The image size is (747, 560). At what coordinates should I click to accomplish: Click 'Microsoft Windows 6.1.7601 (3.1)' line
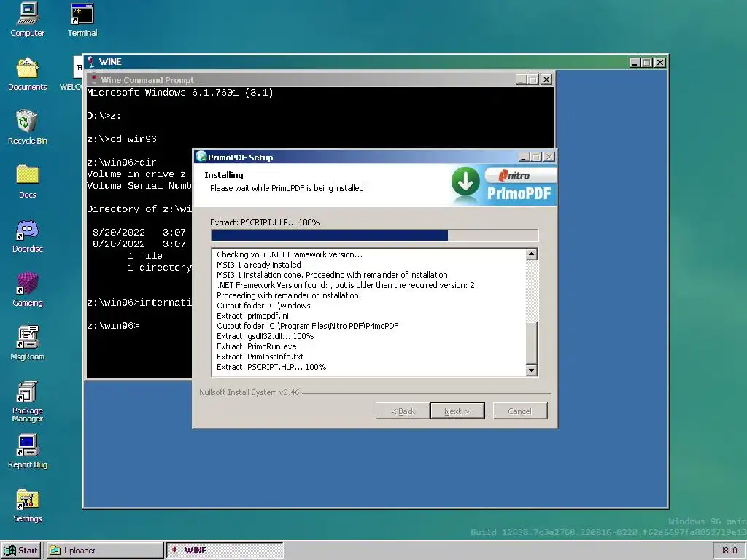[180, 93]
